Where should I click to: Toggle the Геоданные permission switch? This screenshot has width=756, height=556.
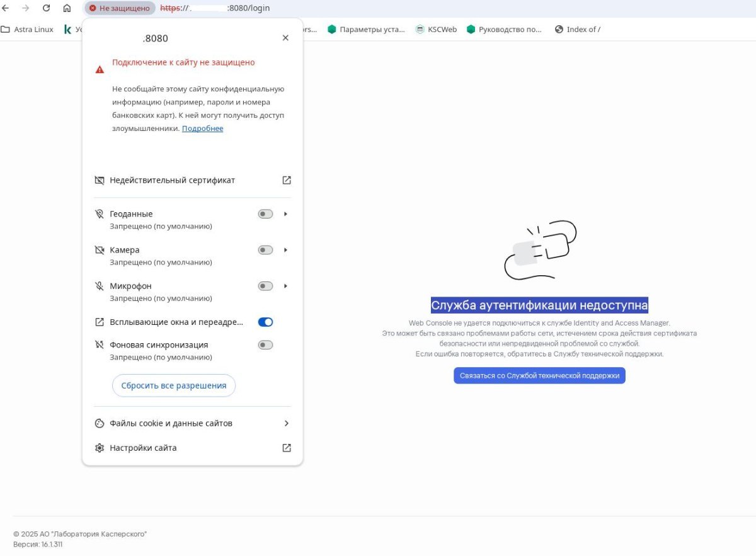[265, 214]
